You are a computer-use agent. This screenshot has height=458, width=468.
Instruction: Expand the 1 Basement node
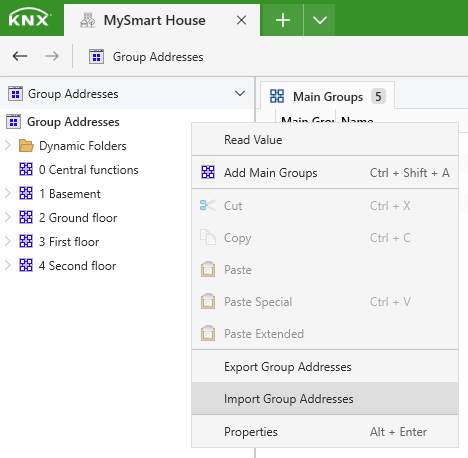[8, 193]
